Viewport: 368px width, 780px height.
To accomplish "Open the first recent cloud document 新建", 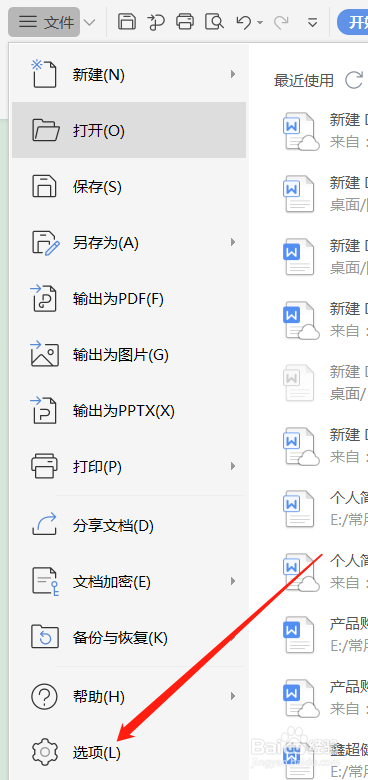I will [325, 131].
